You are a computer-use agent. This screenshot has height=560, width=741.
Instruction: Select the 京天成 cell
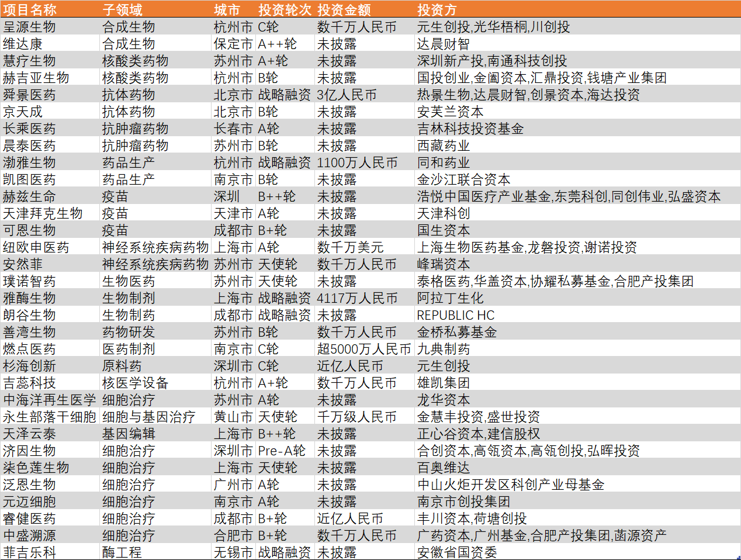[x=23, y=112]
